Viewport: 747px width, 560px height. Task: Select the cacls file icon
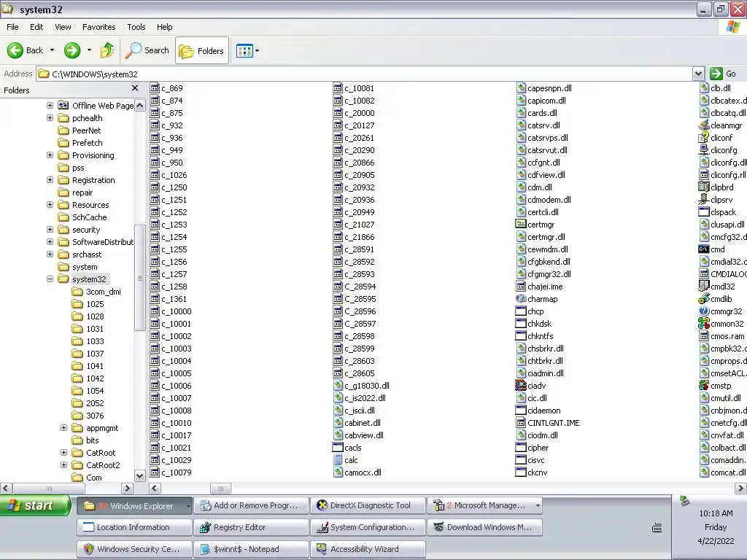coord(338,447)
